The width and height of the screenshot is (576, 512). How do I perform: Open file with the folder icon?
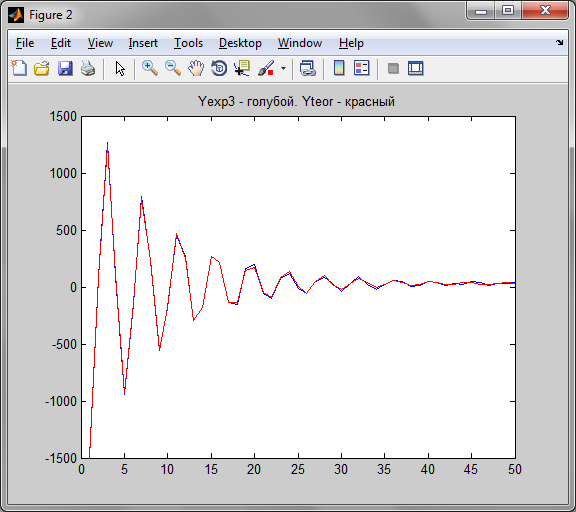click(42, 68)
